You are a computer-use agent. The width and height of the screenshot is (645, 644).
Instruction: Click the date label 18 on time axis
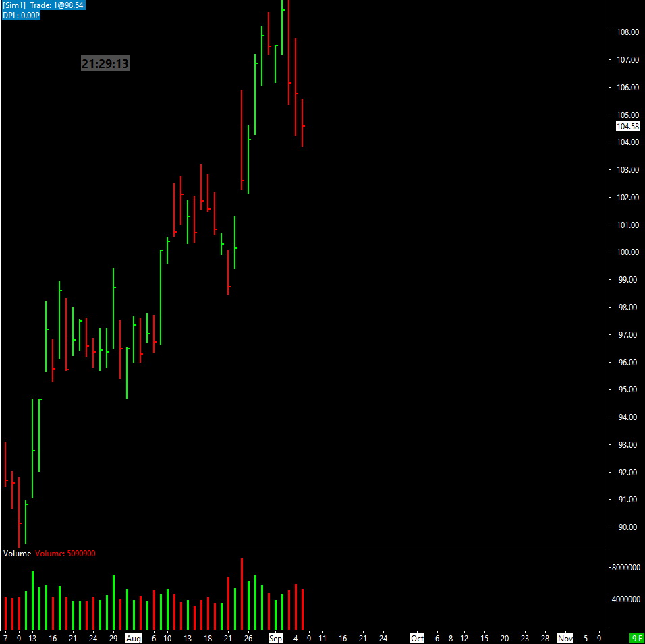(x=208, y=639)
